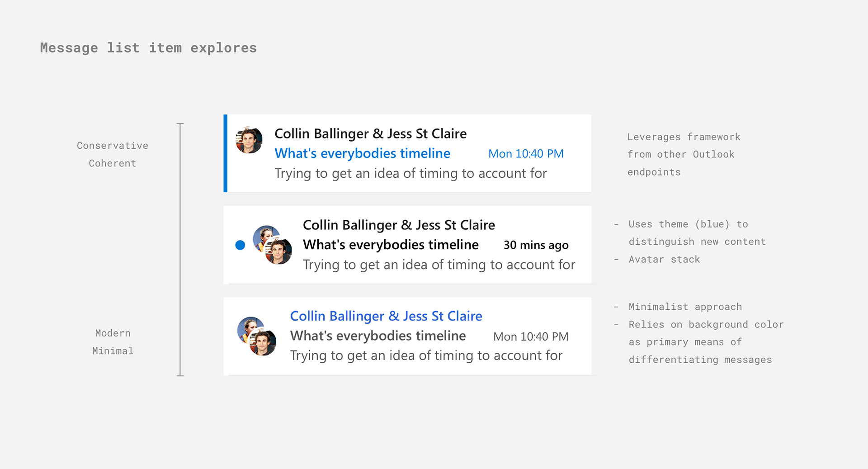Viewport: 868px width, 469px height.
Task: Click preview text in the first message
Action: click(410, 174)
